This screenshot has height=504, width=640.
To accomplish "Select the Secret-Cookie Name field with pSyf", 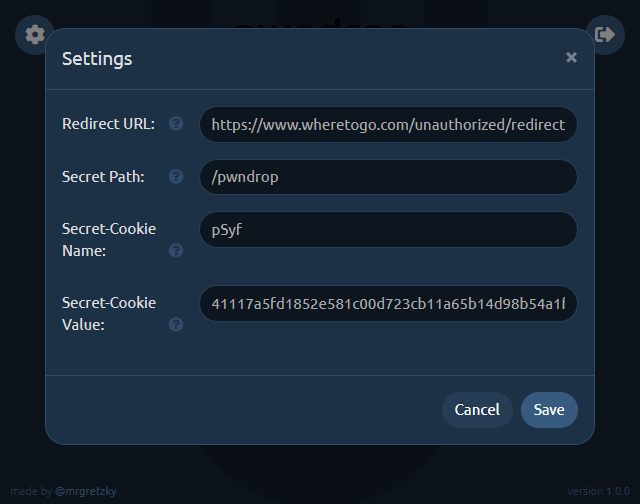I will pos(388,230).
